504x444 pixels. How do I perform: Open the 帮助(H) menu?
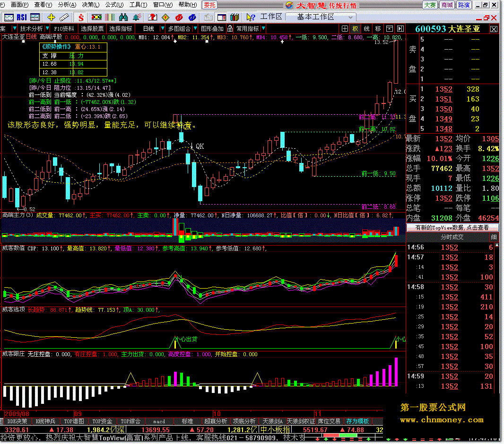point(187,5)
